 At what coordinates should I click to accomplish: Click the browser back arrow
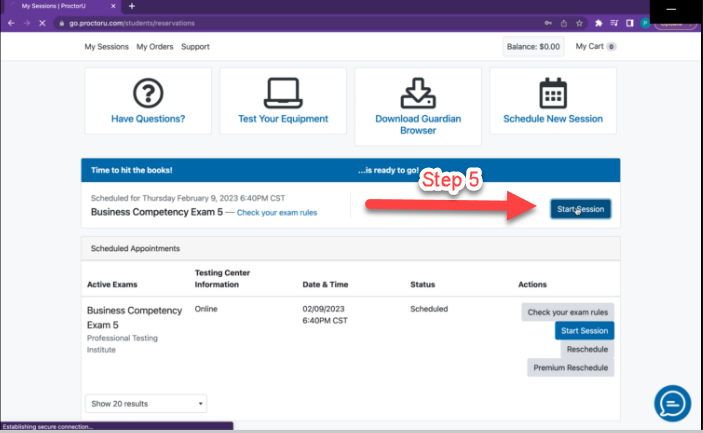pyautogui.click(x=11, y=23)
